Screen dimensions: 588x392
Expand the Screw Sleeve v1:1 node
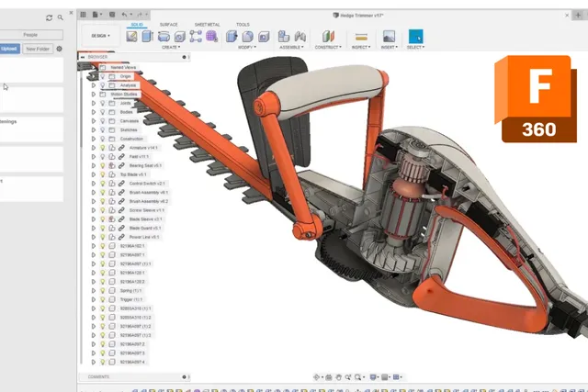pos(94,210)
